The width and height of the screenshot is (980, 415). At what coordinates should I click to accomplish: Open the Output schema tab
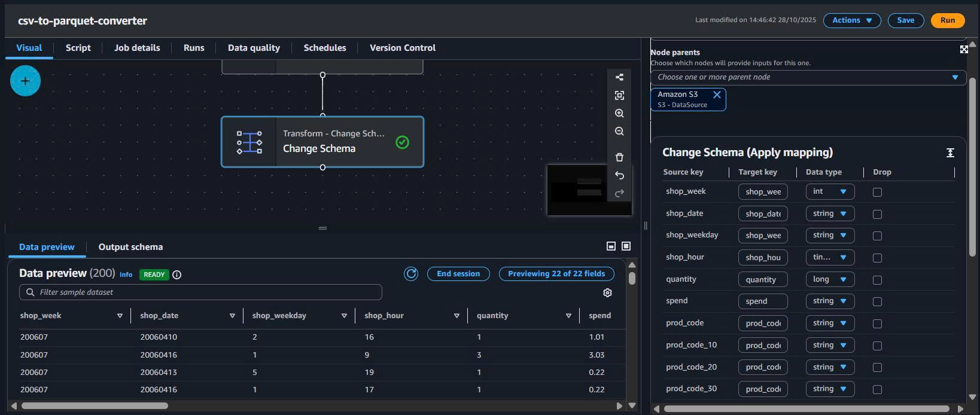130,247
